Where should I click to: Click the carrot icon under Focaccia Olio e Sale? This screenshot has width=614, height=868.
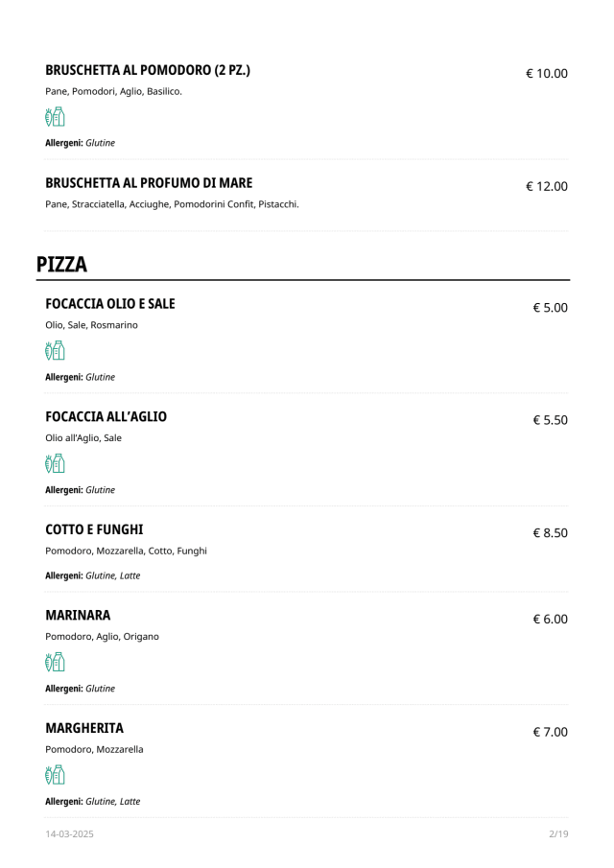[x=50, y=351]
